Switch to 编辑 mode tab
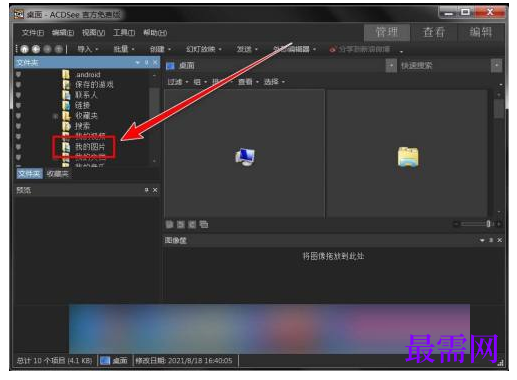 coord(480,32)
